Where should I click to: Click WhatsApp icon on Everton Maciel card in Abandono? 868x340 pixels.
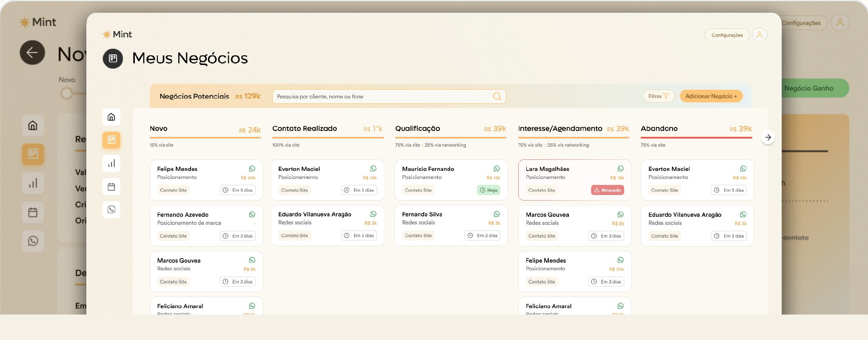tap(743, 169)
